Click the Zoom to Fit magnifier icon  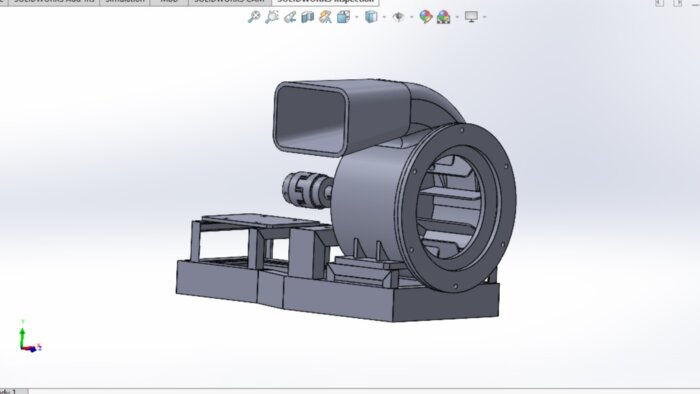point(254,17)
